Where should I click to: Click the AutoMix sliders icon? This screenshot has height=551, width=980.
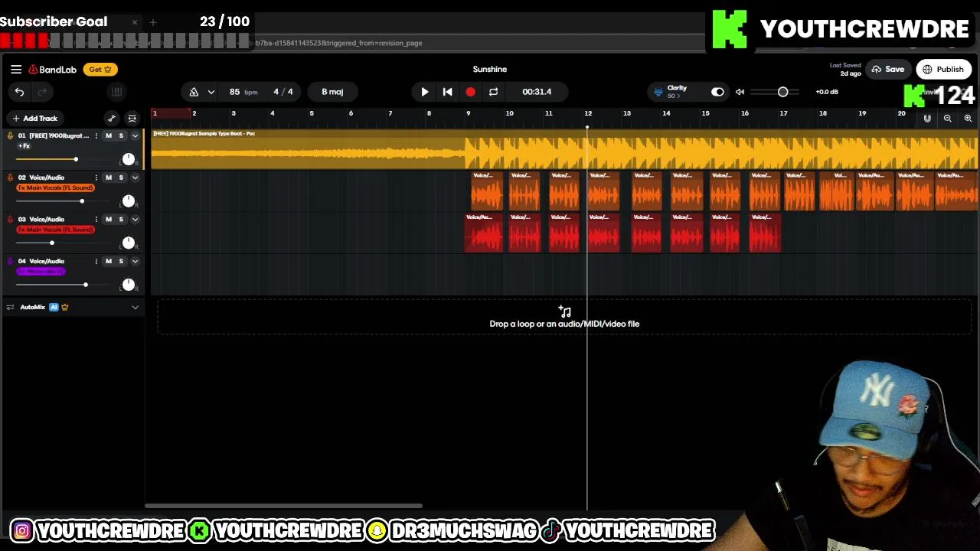[x=10, y=308]
